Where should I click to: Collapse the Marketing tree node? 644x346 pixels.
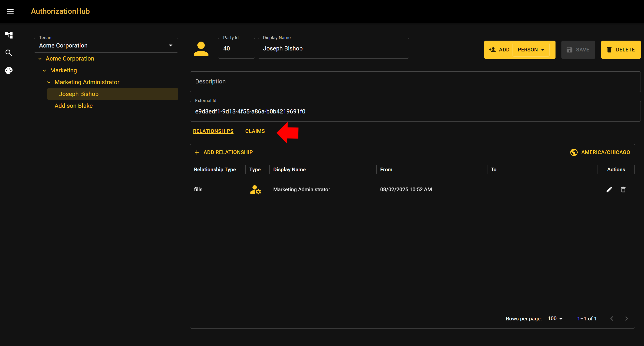[44, 70]
